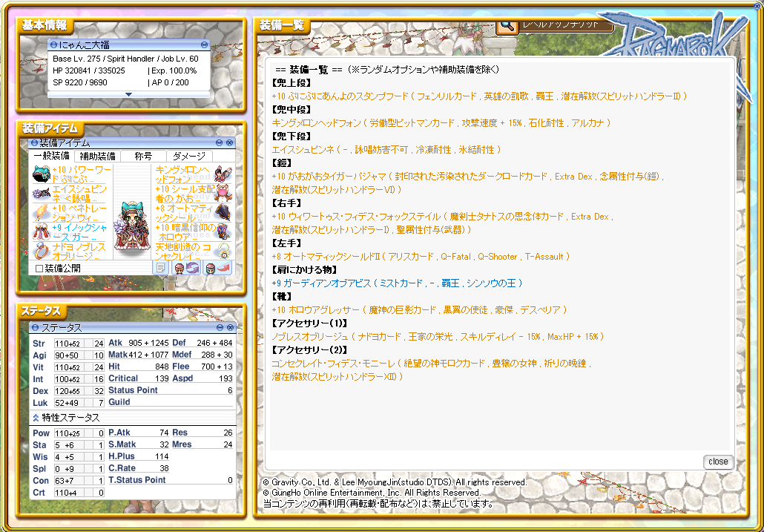Click the cat hood headgear equipment icon
The width and height of the screenshot is (764, 532).
point(41,174)
